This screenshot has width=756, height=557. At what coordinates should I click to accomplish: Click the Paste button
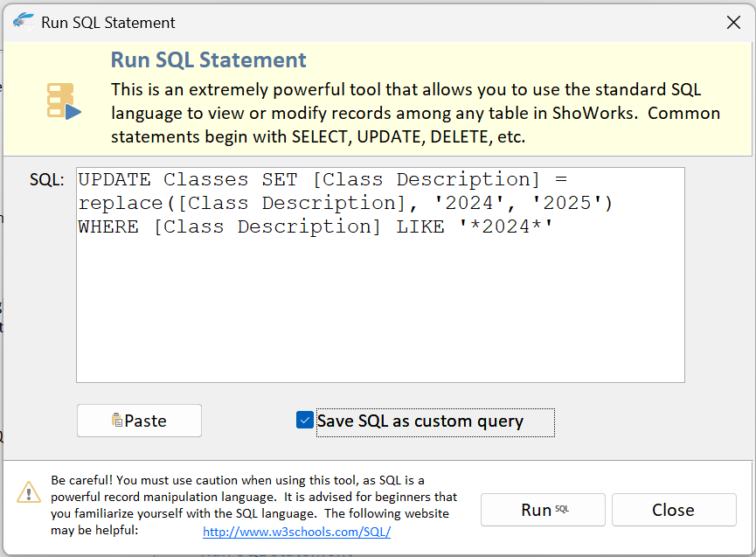[139, 421]
